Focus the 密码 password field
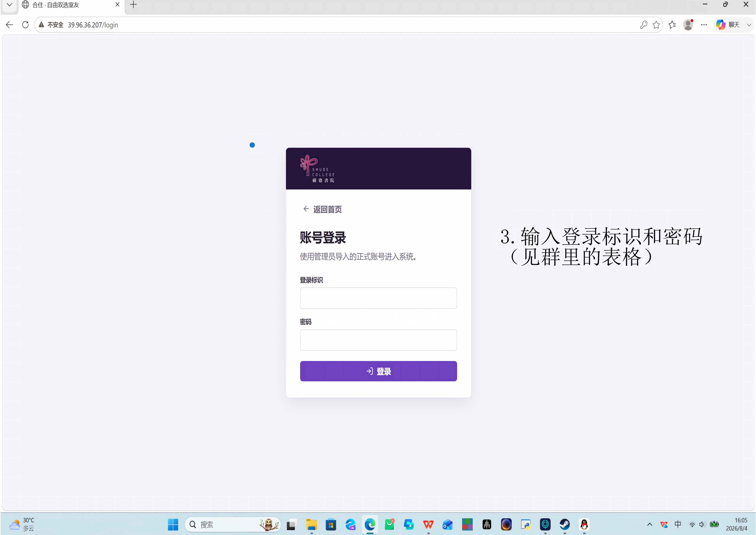 [x=378, y=340]
